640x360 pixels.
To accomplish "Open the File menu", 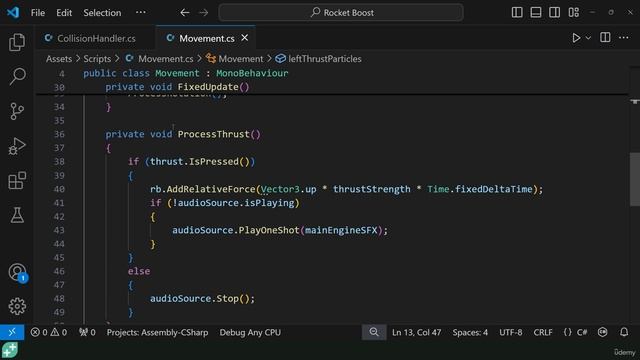I will (38, 13).
